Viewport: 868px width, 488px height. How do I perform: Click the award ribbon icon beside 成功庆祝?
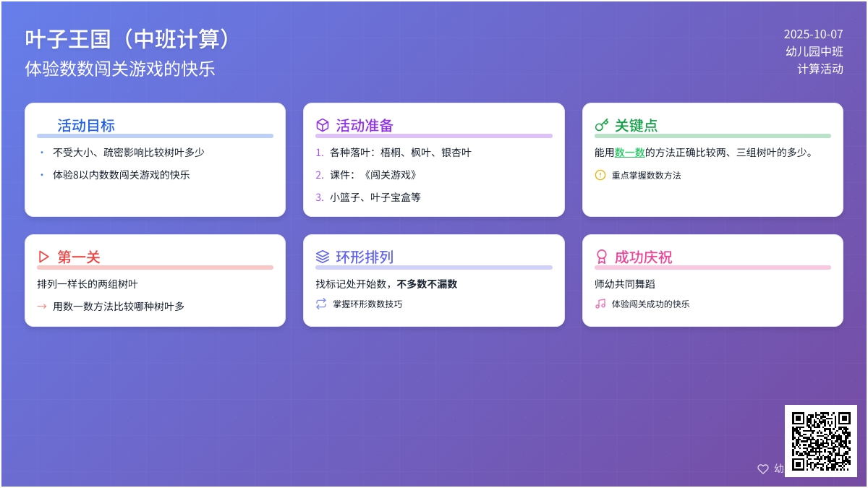click(x=601, y=257)
